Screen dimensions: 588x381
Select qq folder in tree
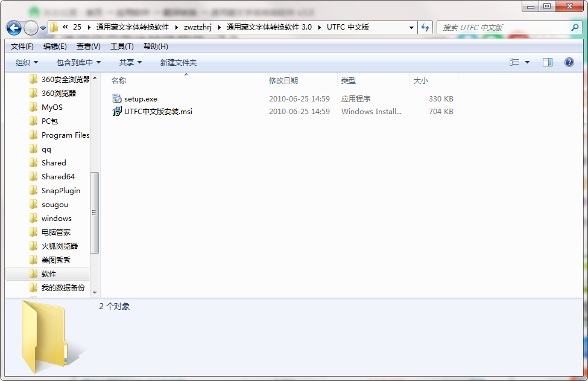point(46,149)
